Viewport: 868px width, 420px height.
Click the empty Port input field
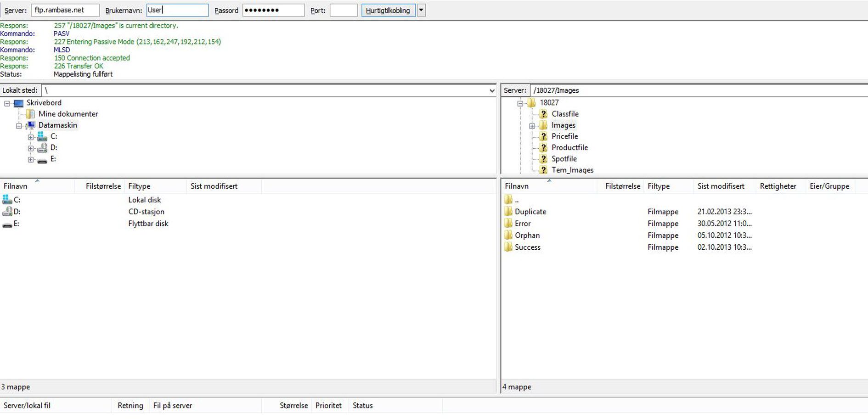(343, 11)
